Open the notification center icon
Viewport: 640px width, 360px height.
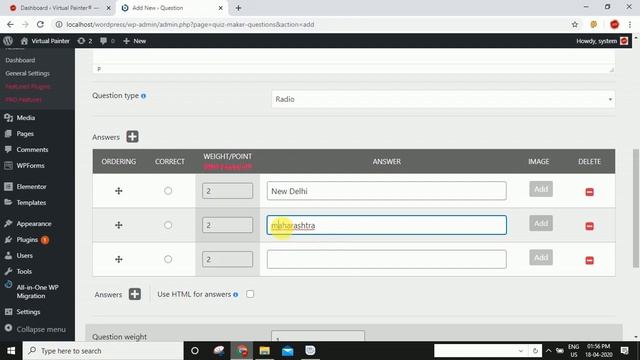(x=624, y=351)
